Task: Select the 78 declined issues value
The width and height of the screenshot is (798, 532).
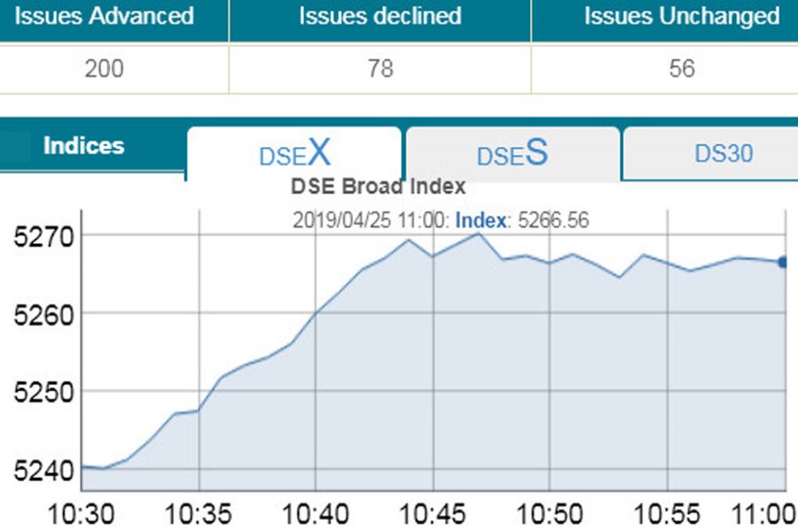Action: [379, 69]
